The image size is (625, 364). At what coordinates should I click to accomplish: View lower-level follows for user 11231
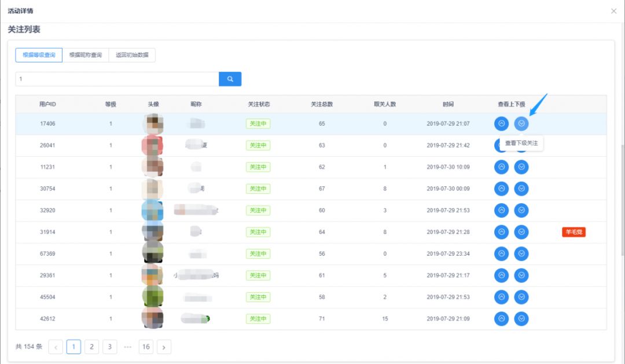[x=521, y=167]
